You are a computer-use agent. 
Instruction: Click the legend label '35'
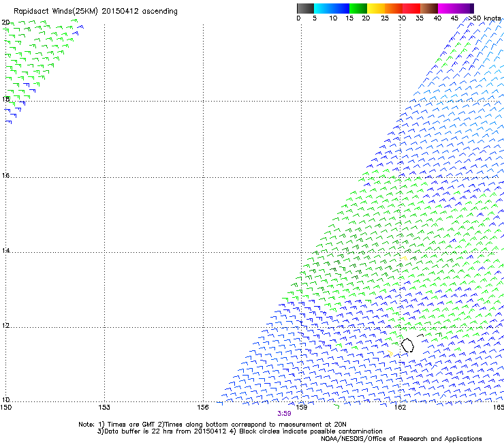[420, 18]
